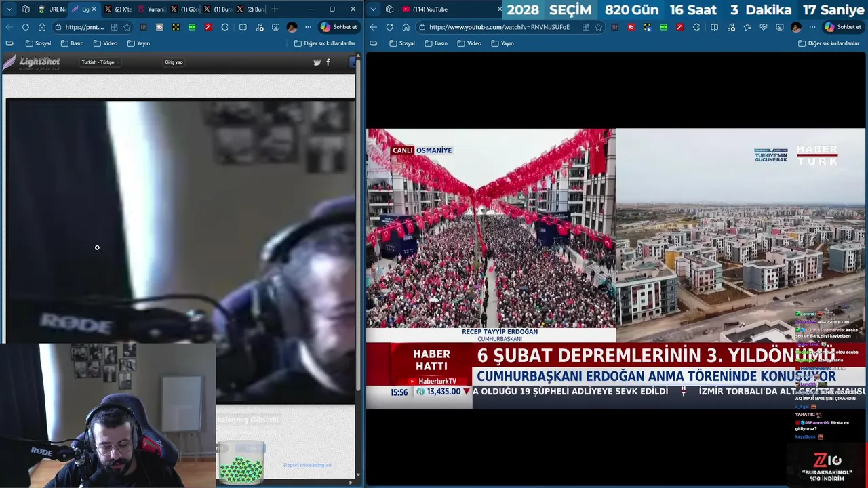Open Workspaces icon in YouTube window
Screen dimensions: 868x488
(390, 9)
